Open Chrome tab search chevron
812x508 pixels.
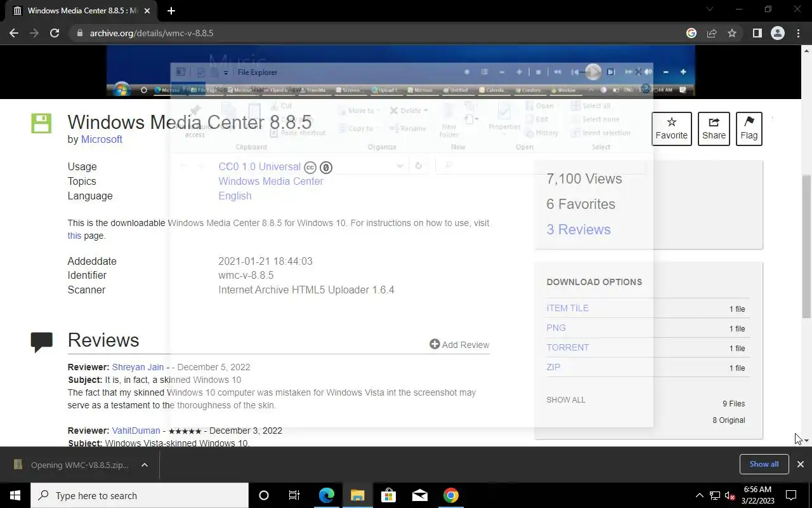[710, 10]
